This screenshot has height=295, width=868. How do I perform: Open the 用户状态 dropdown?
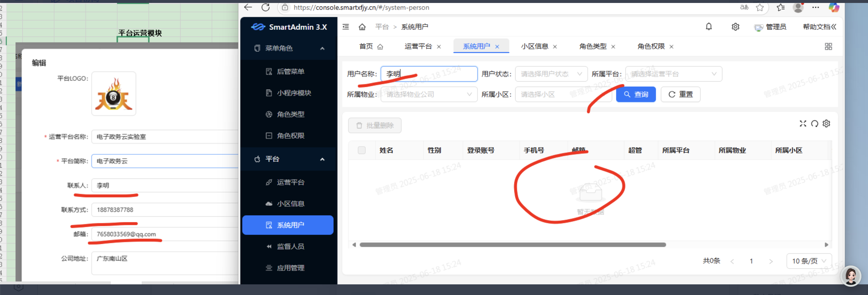[x=551, y=74]
